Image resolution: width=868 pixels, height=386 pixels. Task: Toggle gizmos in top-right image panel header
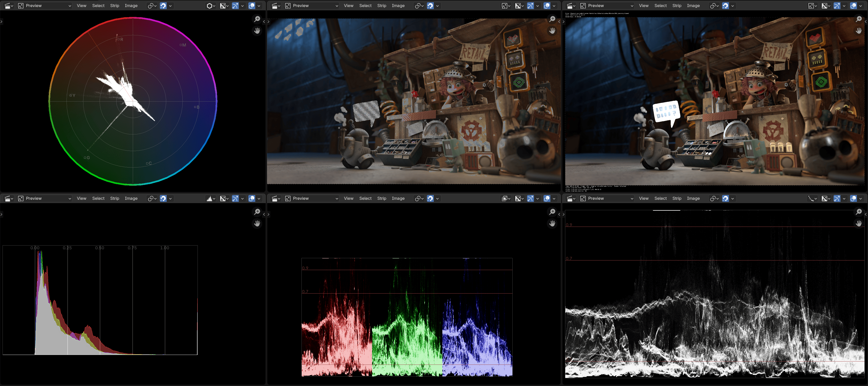(837, 6)
